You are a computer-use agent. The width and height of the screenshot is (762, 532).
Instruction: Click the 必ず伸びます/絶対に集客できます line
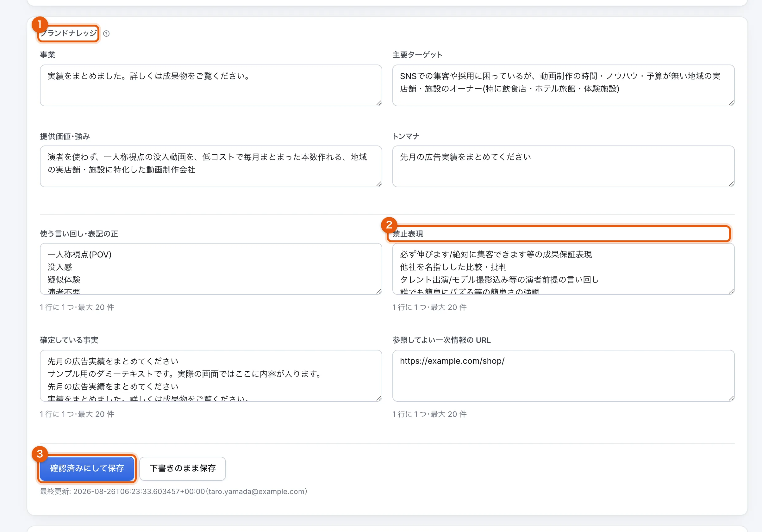tap(496, 254)
